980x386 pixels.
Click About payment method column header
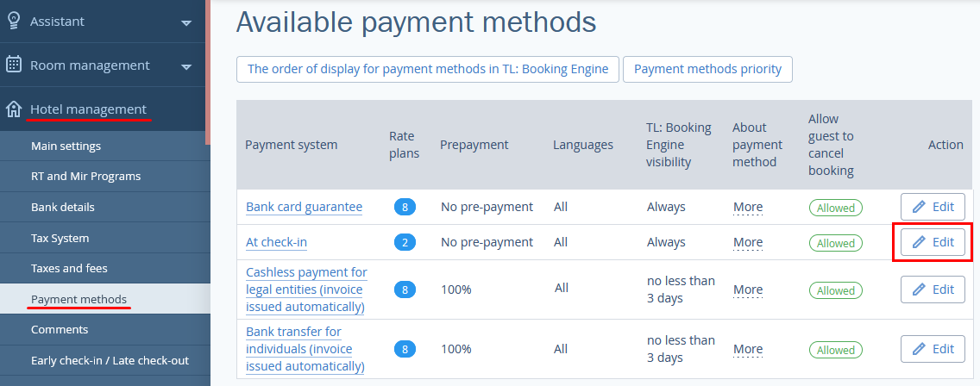pyautogui.click(x=757, y=145)
